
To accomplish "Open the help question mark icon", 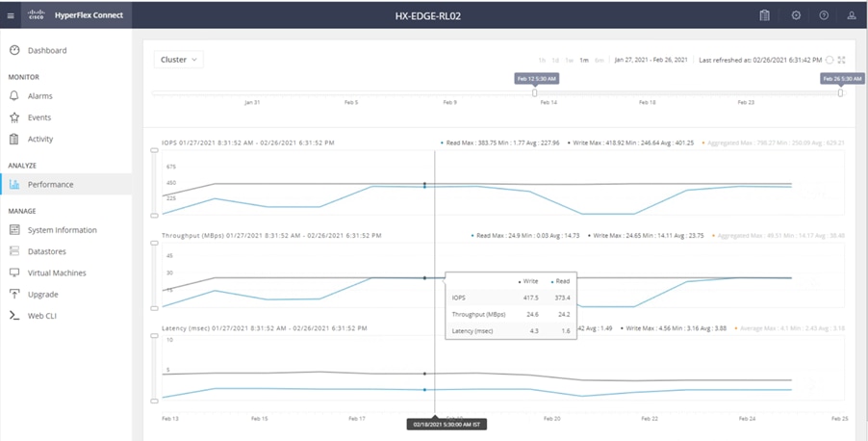I will [x=824, y=15].
